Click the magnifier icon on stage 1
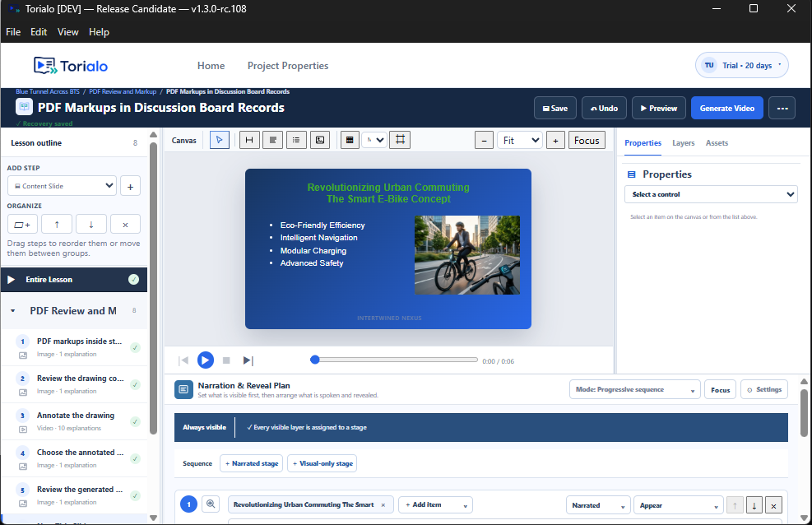The height and width of the screenshot is (525, 812). (x=211, y=504)
